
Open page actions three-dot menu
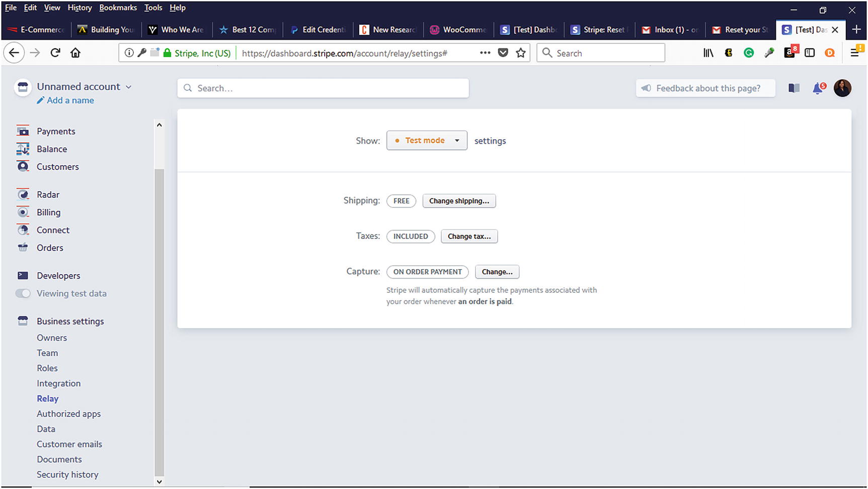485,53
